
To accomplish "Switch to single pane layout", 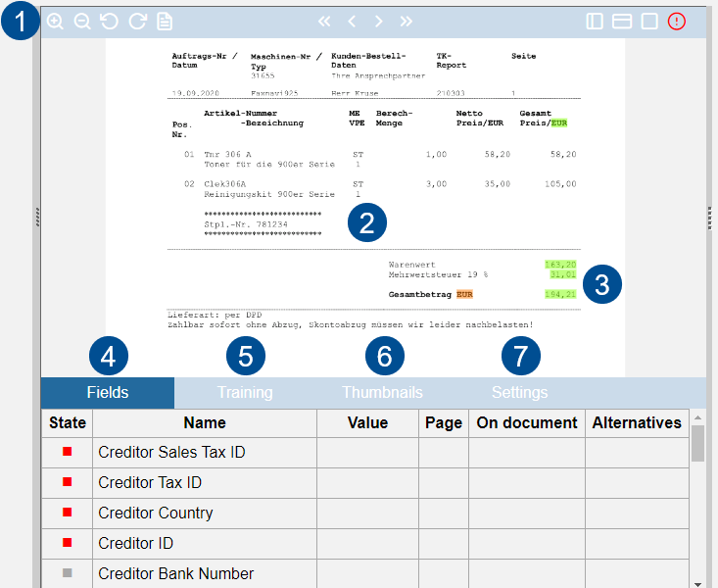I will click(649, 21).
